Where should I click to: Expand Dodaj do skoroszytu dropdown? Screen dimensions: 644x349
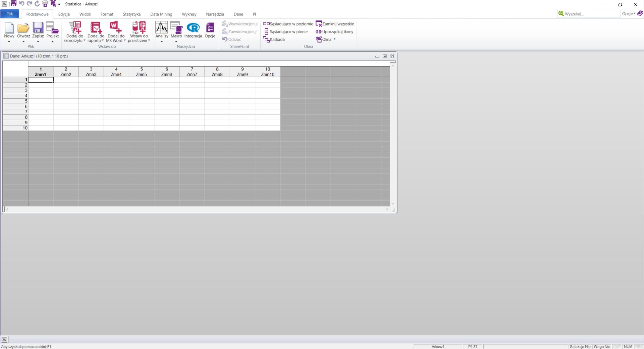[84, 41]
